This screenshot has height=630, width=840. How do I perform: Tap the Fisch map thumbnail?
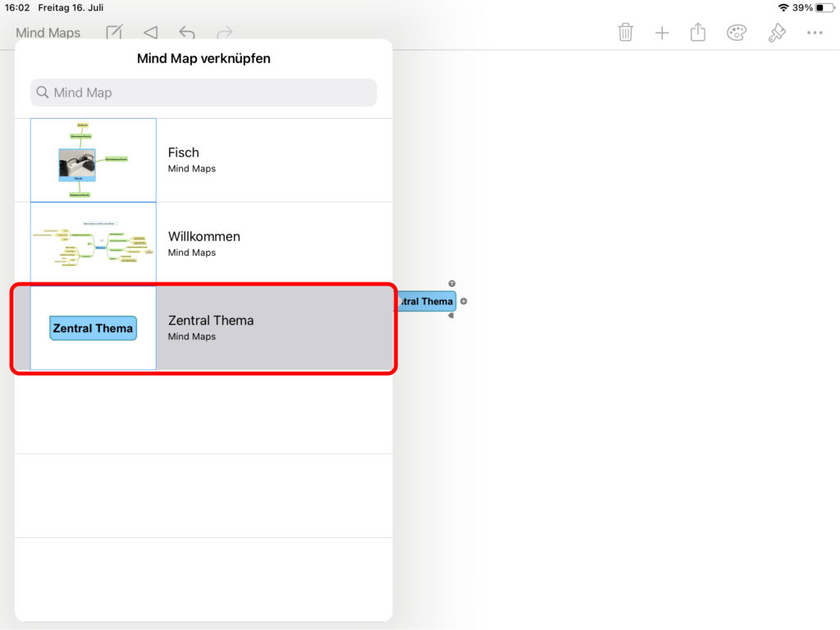click(x=94, y=160)
